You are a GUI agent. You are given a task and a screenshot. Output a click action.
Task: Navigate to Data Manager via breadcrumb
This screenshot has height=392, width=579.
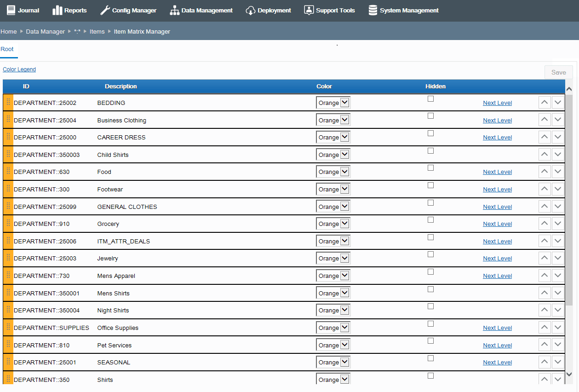pyautogui.click(x=45, y=31)
